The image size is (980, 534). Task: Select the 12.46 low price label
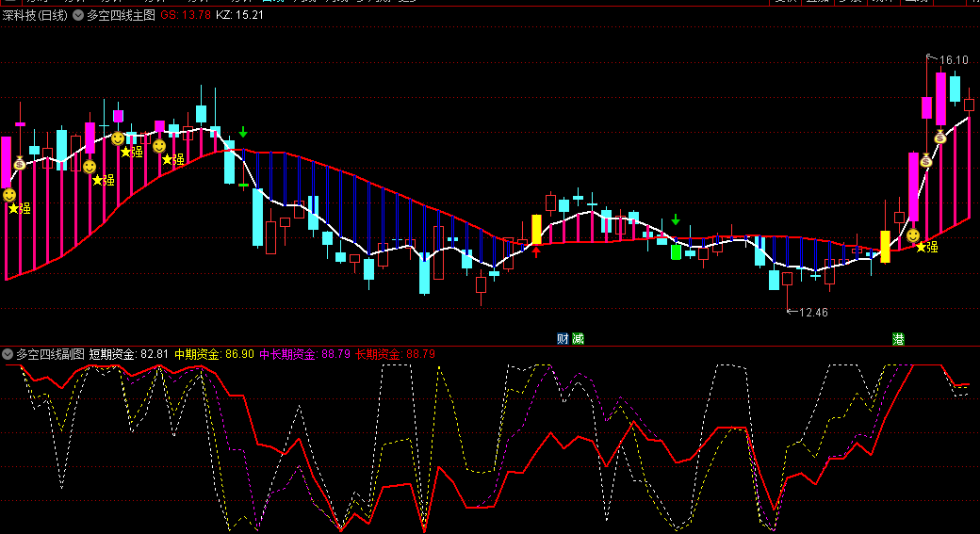tap(812, 312)
